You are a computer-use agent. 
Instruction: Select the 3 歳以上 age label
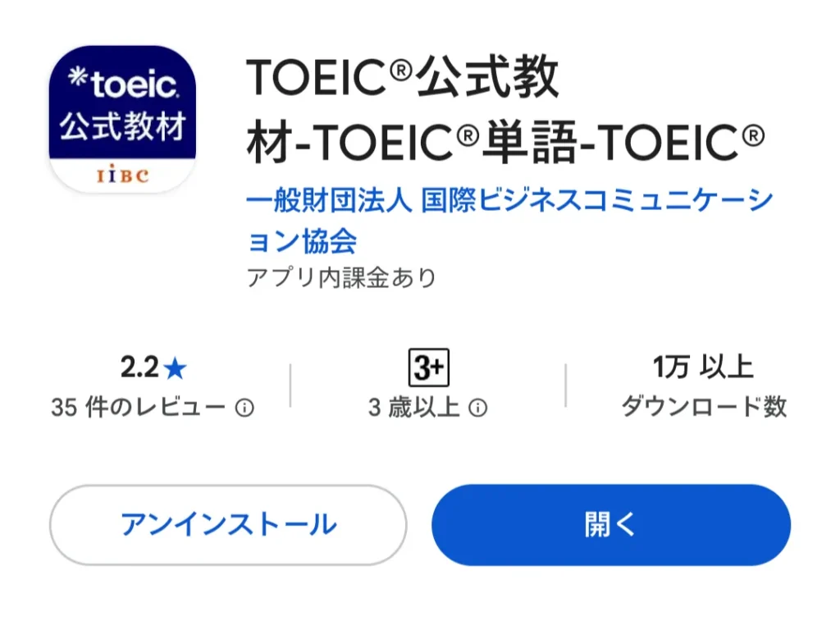(413, 408)
